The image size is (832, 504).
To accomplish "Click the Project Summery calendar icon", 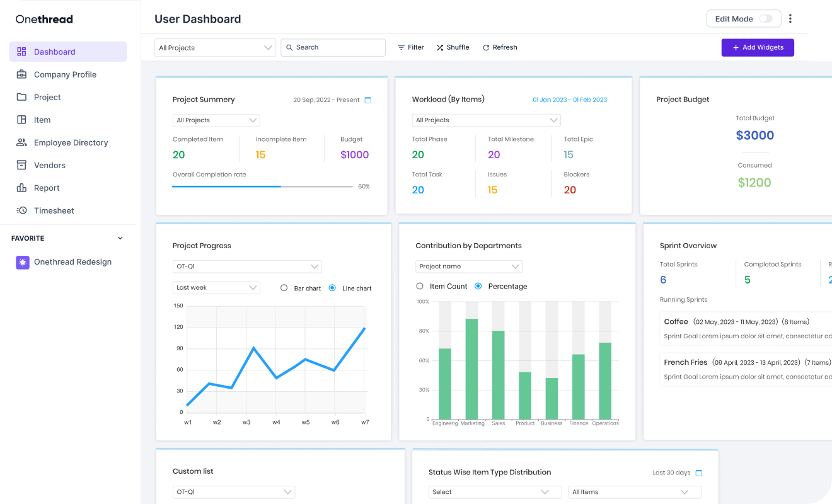I will [368, 100].
